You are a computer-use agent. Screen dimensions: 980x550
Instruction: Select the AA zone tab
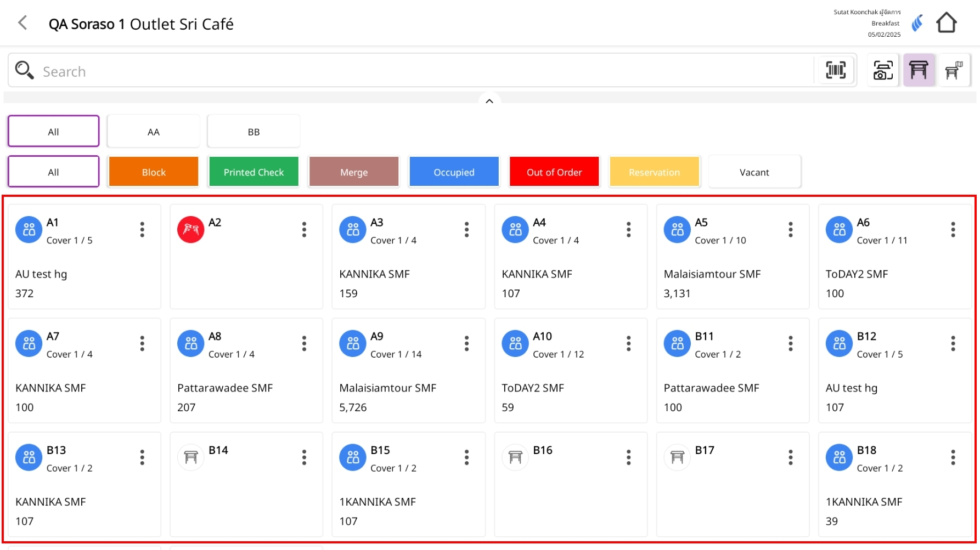154,132
